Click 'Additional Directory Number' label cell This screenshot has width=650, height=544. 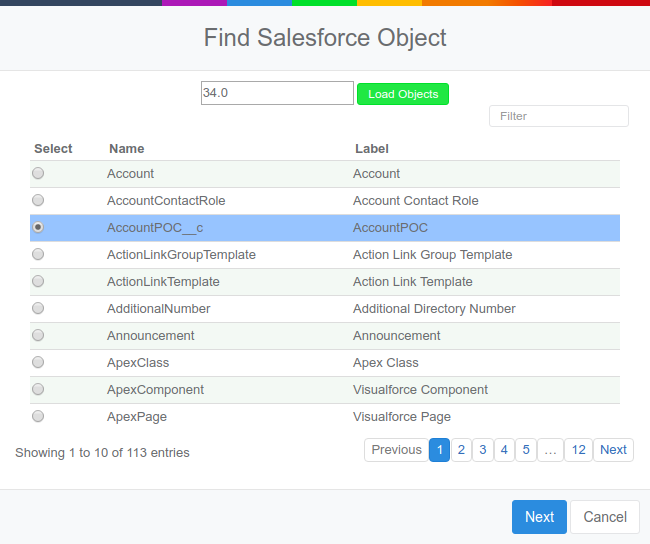(434, 308)
